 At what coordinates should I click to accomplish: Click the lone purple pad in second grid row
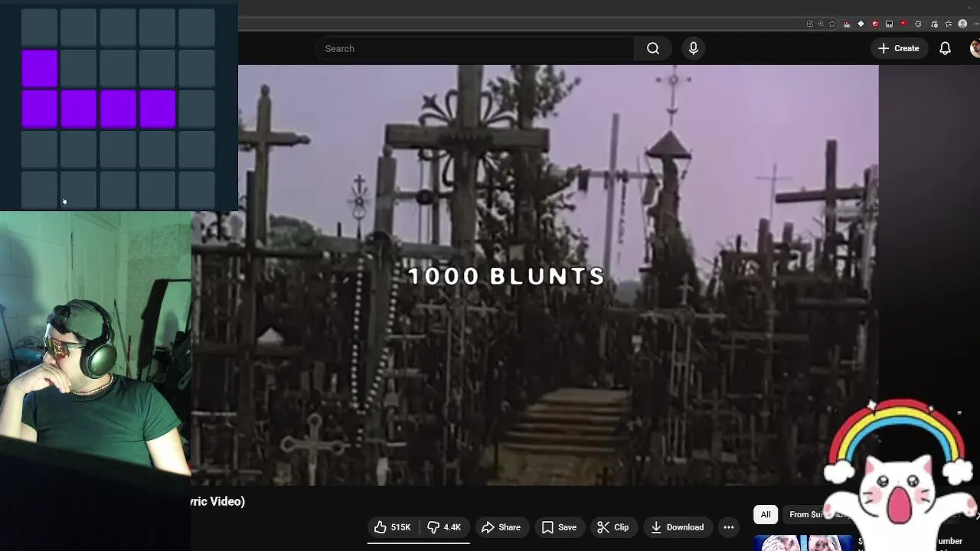tap(40, 68)
